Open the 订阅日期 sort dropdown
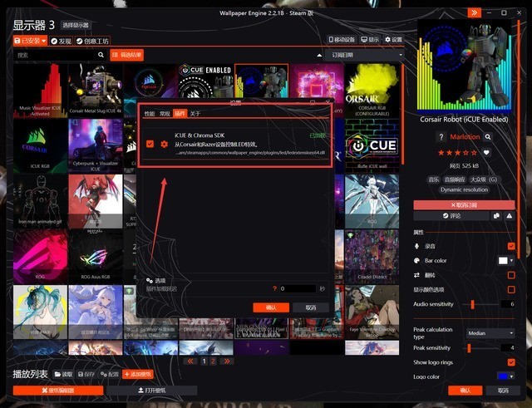 pos(364,55)
